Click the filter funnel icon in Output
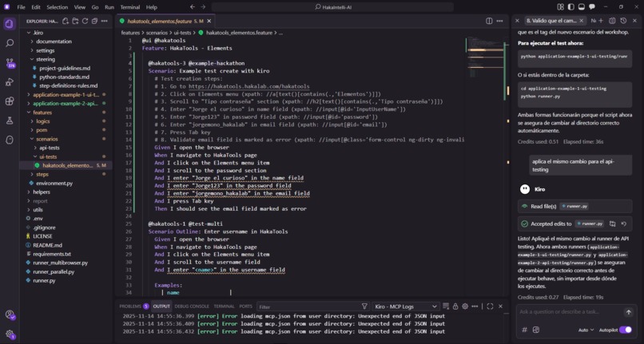The image size is (644, 344). pos(364,306)
